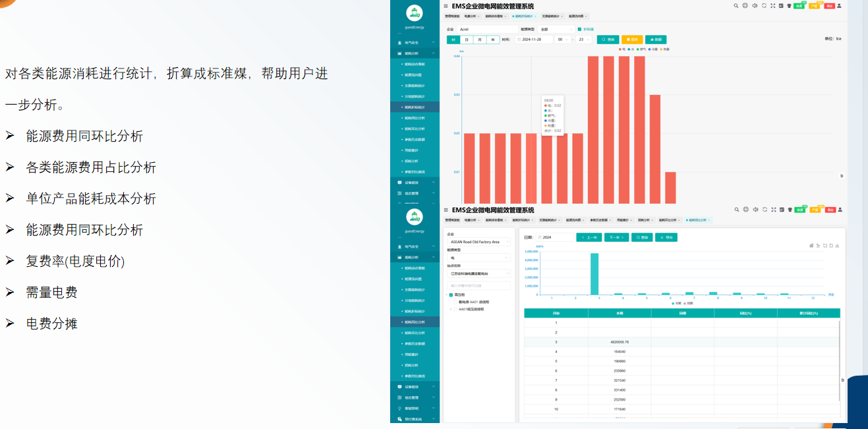The height and width of the screenshot is (429, 868).
Task: Open the search icon in the top toolbar
Action: click(736, 5)
